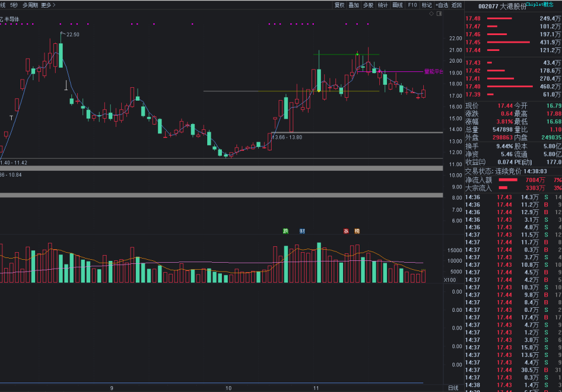Click the 内盘 value 249035
Viewport: 562px width, 392px height.
coord(551,137)
